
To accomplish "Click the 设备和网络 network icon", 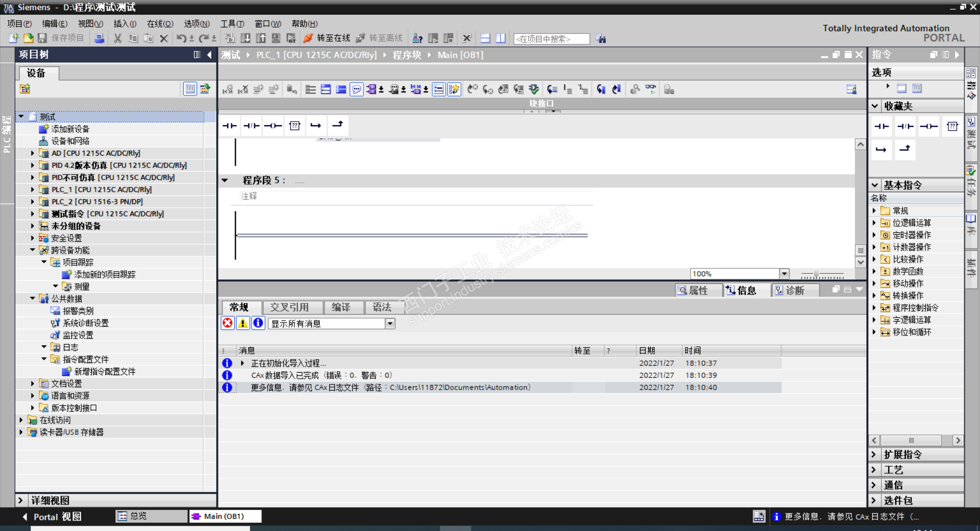I will point(44,141).
